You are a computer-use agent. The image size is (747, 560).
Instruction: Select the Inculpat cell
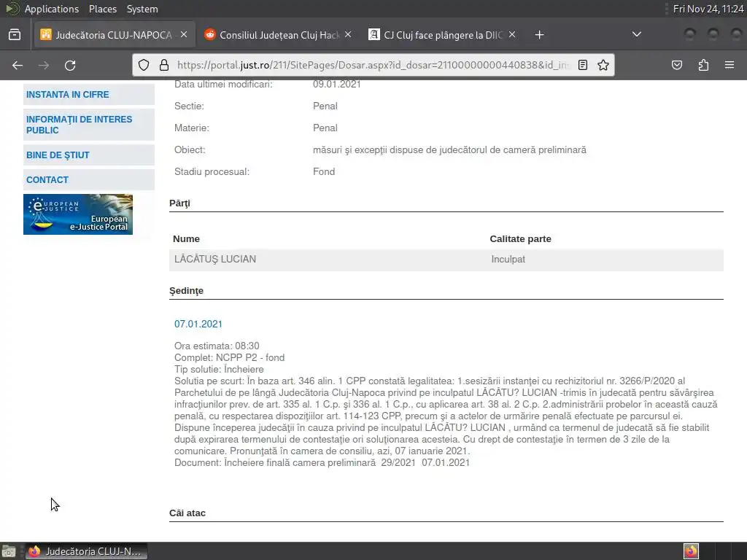[x=508, y=259]
